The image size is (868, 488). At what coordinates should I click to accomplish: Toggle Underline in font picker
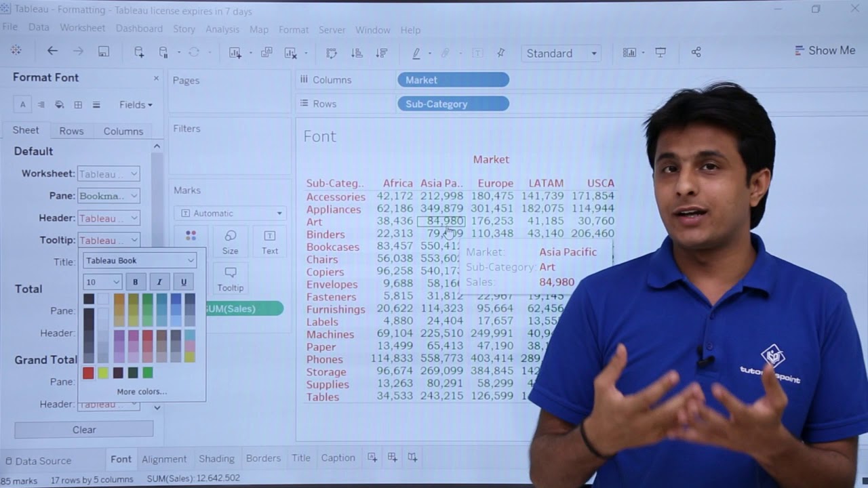coord(183,282)
